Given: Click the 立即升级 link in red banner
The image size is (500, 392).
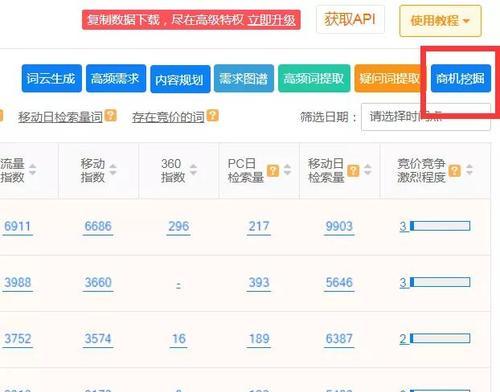Looking at the screenshot, I should (x=272, y=20).
